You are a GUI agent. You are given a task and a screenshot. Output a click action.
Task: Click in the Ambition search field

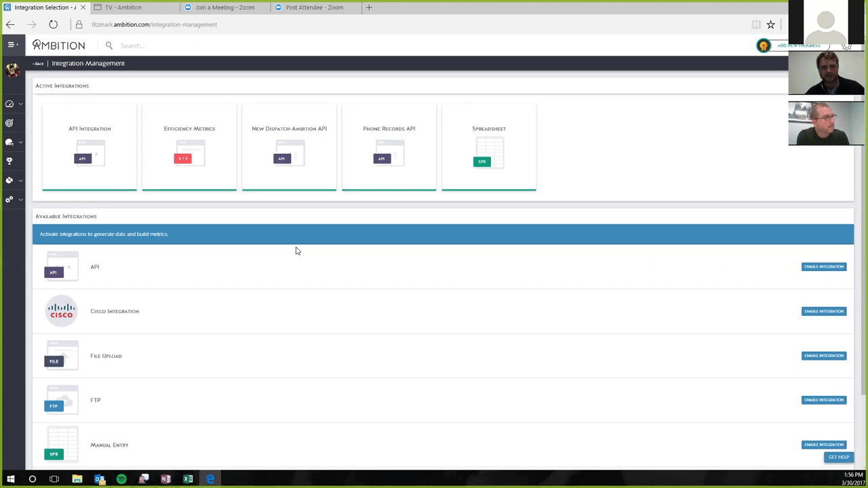click(203, 45)
